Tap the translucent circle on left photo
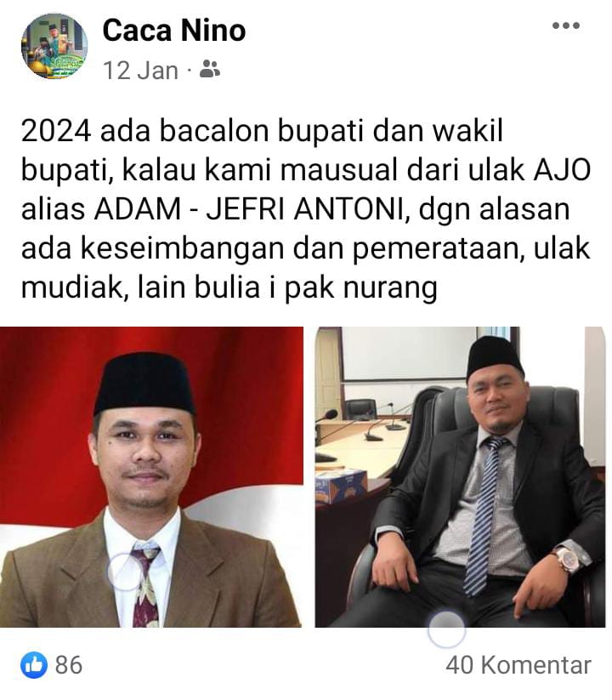Viewport: 612px width, 700px height. click(125, 572)
